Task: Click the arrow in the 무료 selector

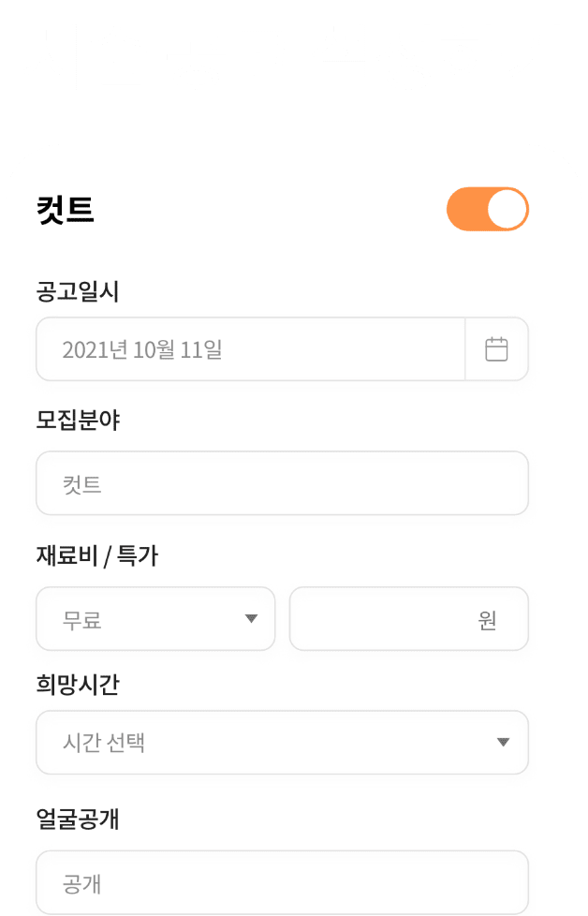Action: tap(251, 619)
